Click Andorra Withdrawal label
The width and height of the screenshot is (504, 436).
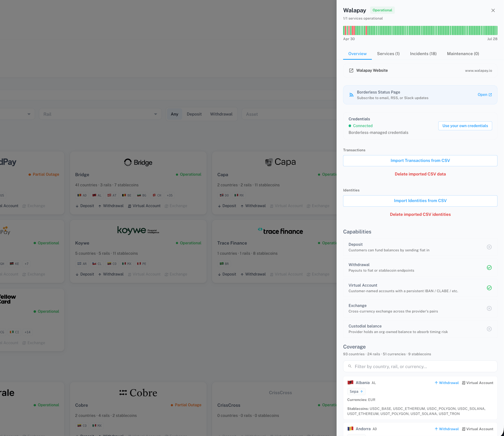446,429
